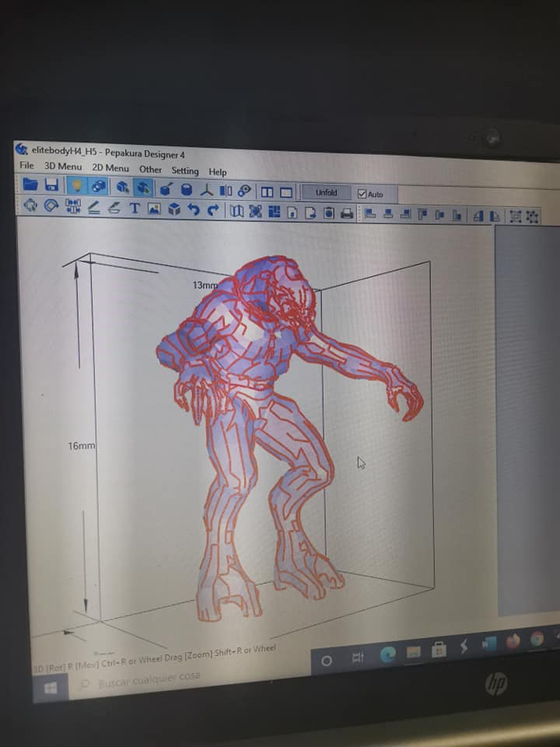Open the Help menu
560x747 pixels.
pos(218,172)
